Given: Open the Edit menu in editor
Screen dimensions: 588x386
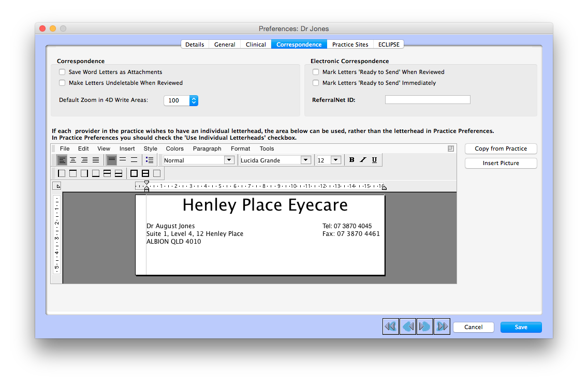Looking at the screenshot, I should [x=83, y=149].
